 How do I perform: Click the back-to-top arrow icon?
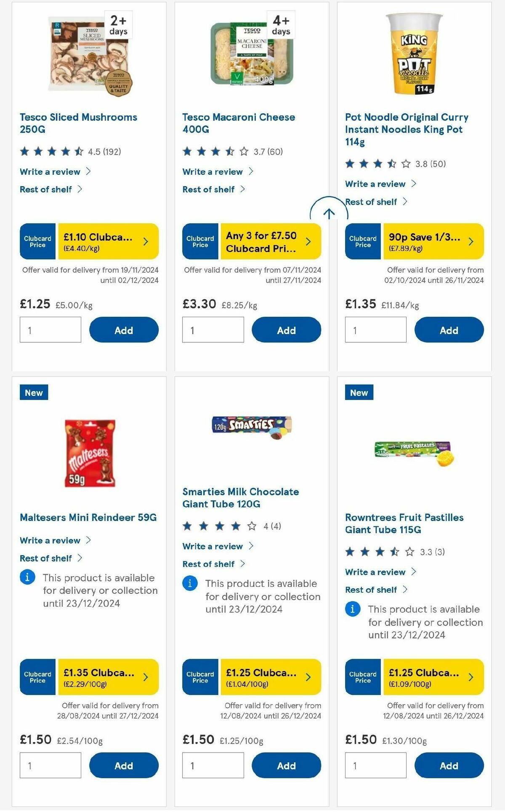[x=330, y=213]
